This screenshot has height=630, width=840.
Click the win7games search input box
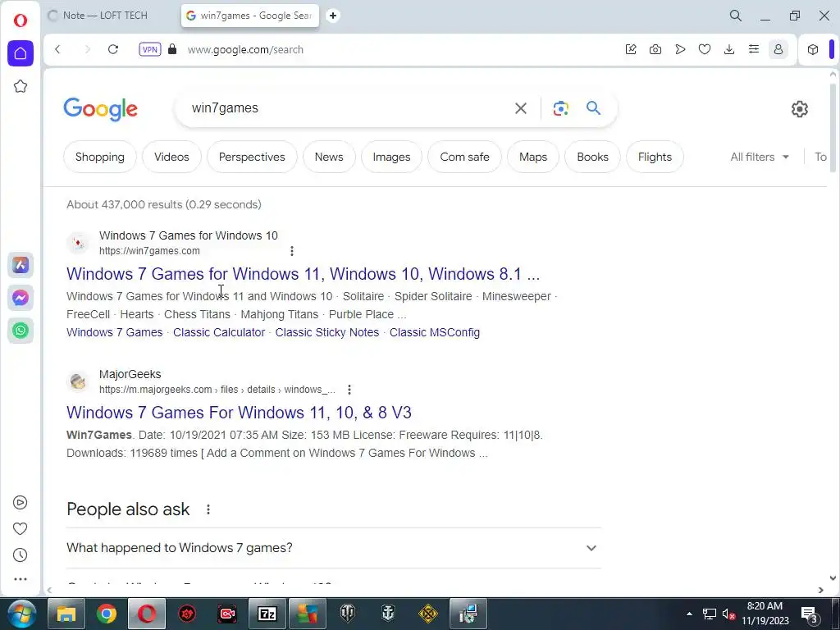click(x=343, y=108)
